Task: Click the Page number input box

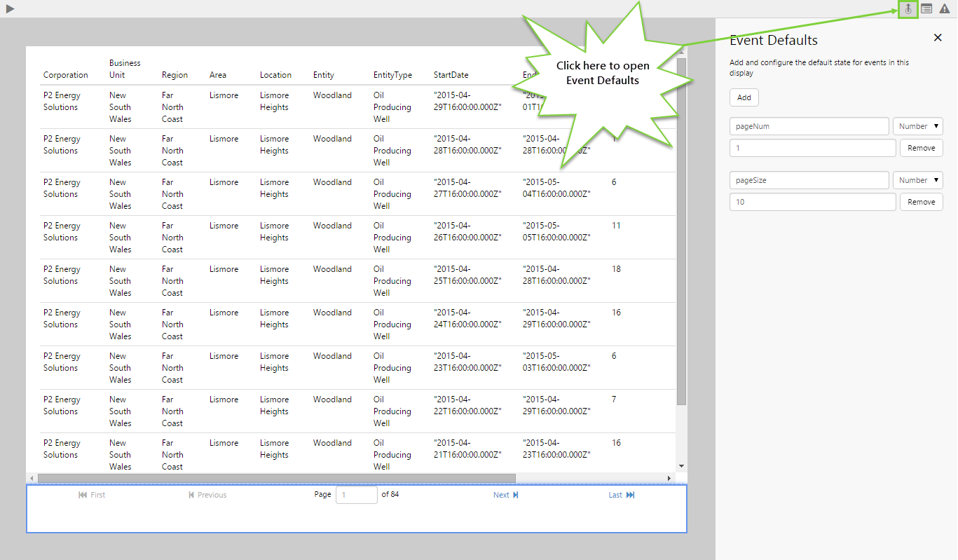Action: pyautogui.click(x=356, y=495)
